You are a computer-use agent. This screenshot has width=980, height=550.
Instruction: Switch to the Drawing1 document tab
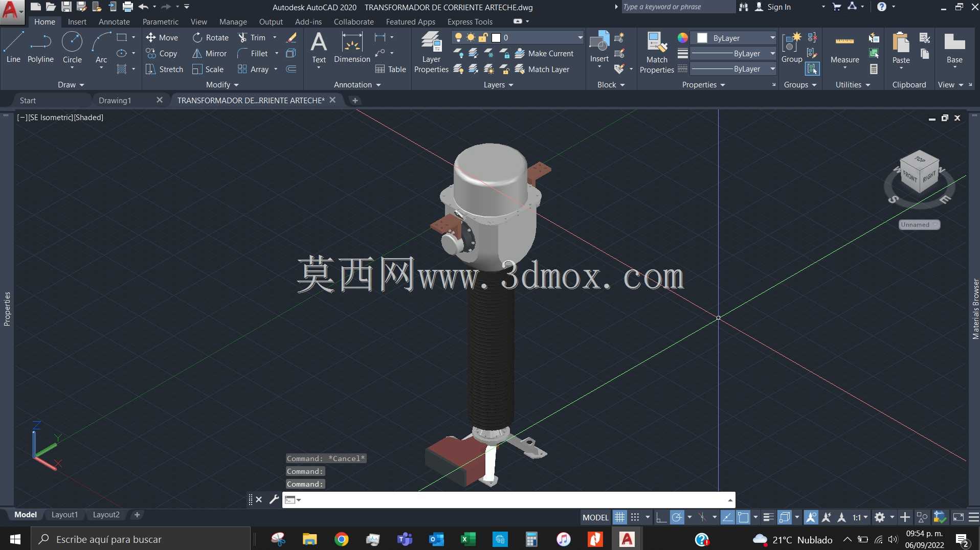(x=115, y=101)
